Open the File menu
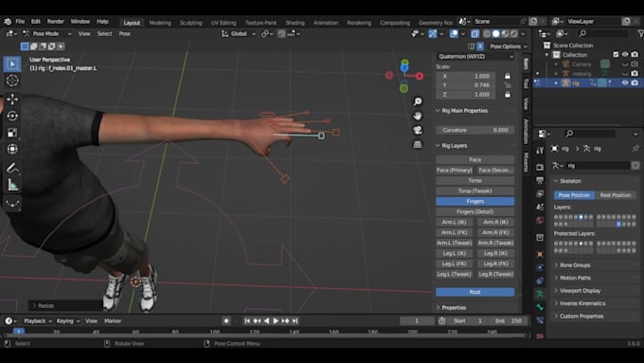Viewport: 644px width, 363px height. (20, 22)
